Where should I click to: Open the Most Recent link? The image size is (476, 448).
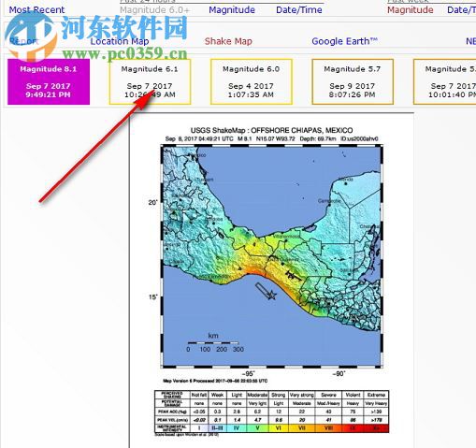pyautogui.click(x=36, y=9)
